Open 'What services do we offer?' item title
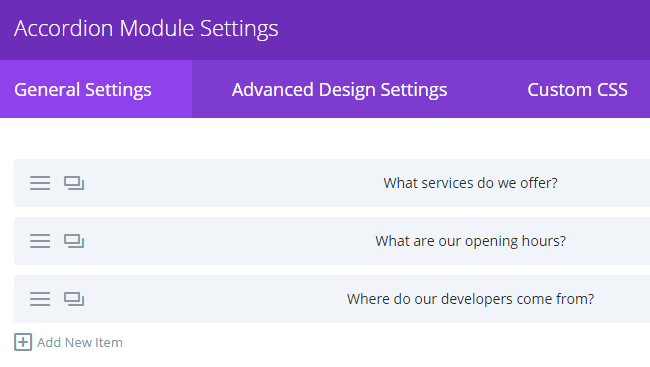This screenshot has width=650, height=367. coord(470,183)
